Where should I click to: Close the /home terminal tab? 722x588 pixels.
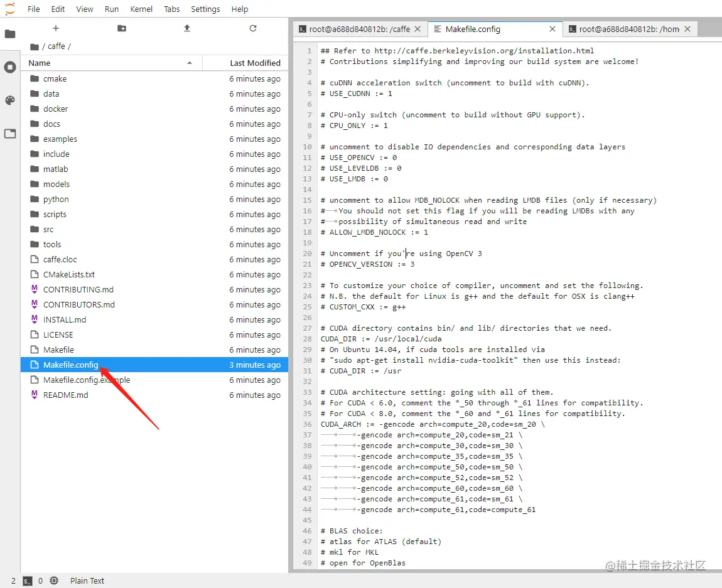(687, 29)
